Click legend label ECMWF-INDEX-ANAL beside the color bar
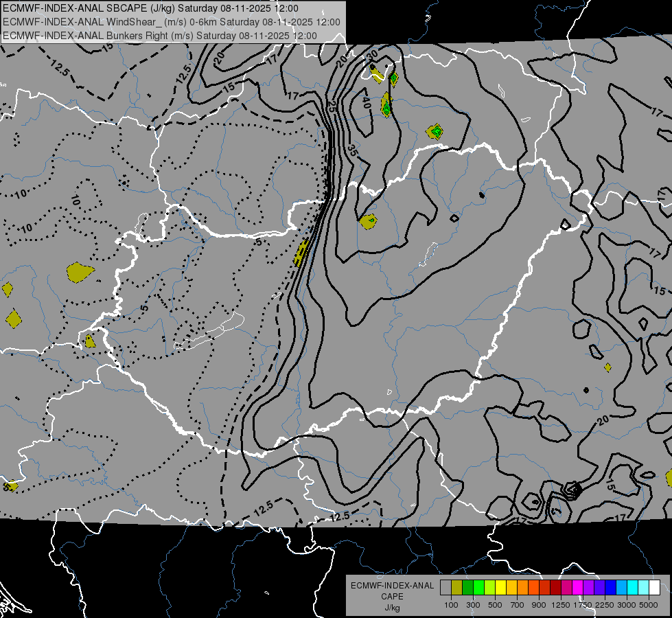 tap(393, 586)
